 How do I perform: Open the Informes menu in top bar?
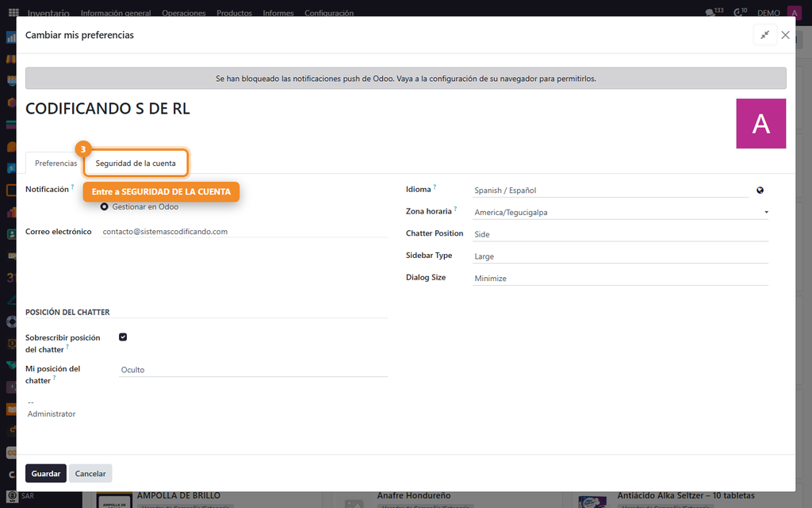pyautogui.click(x=278, y=13)
